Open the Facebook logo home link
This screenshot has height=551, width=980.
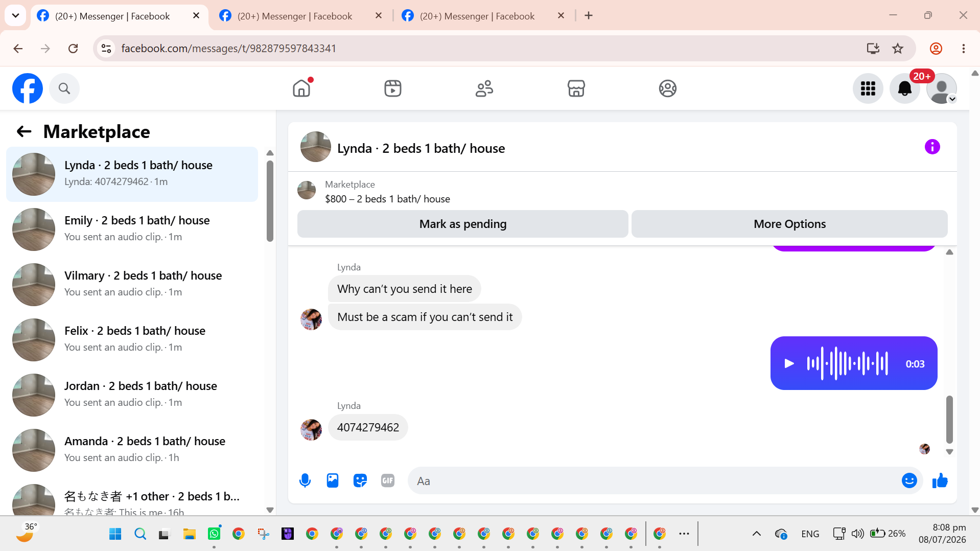point(28,88)
